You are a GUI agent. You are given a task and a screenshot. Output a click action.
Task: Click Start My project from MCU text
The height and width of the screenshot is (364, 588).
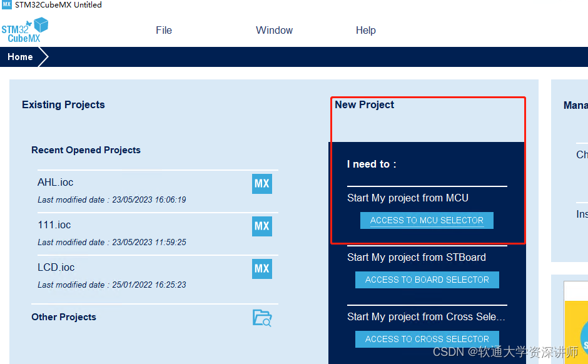coord(408,198)
